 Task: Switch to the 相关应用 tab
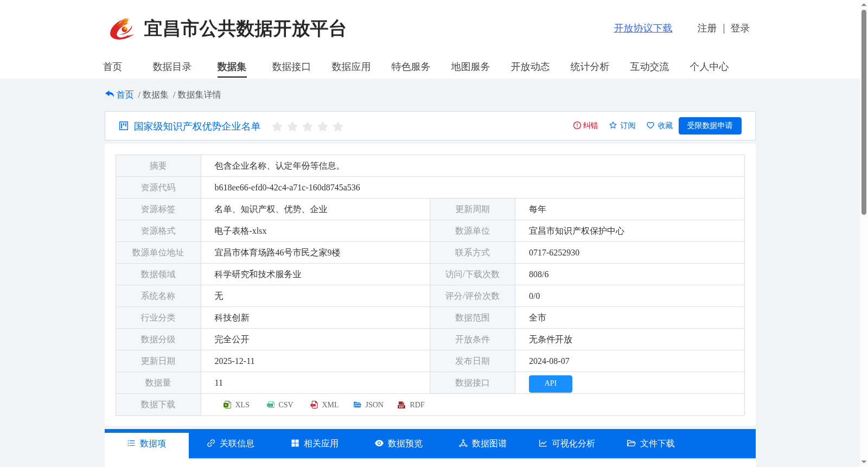(315, 444)
